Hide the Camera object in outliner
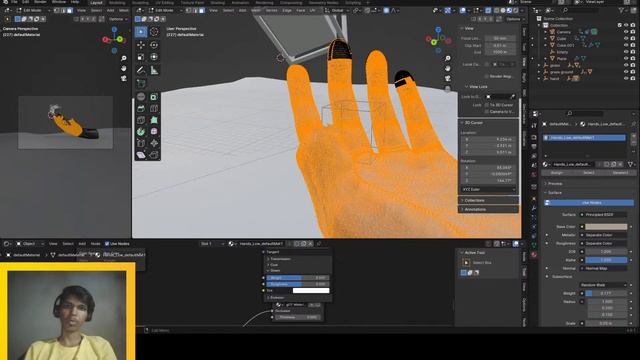Image resolution: width=640 pixels, height=360 pixels. click(x=626, y=32)
